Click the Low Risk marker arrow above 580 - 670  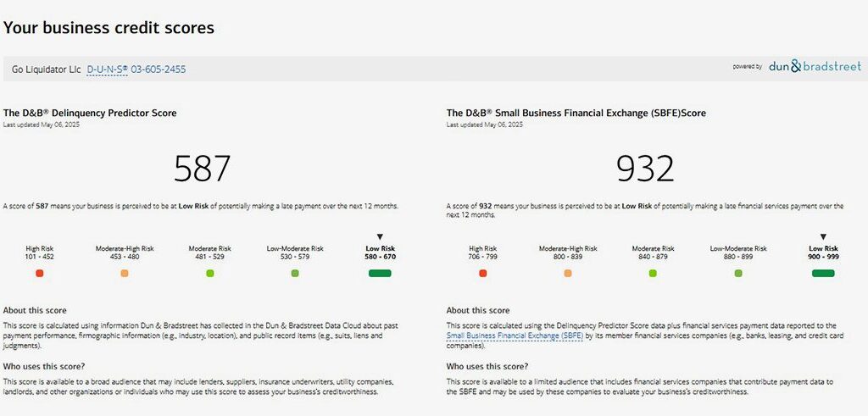point(380,237)
